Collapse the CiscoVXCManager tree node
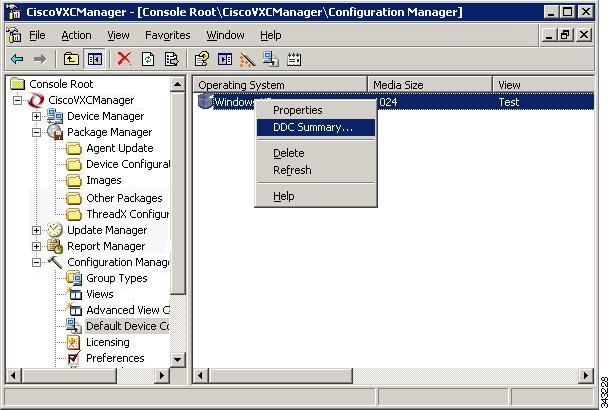The height and width of the screenshot is (410, 611). pos(17,100)
